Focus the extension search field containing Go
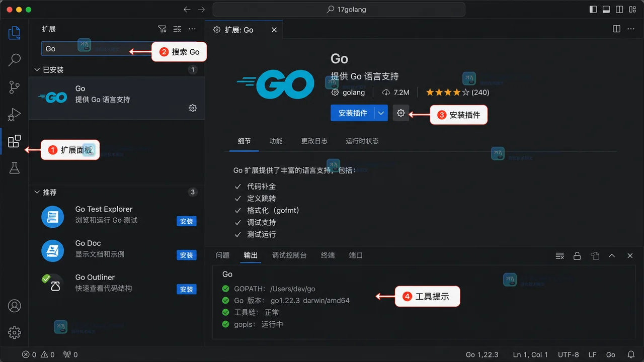Image resolution: width=644 pixels, height=362 pixels. (x=119, y=49)
